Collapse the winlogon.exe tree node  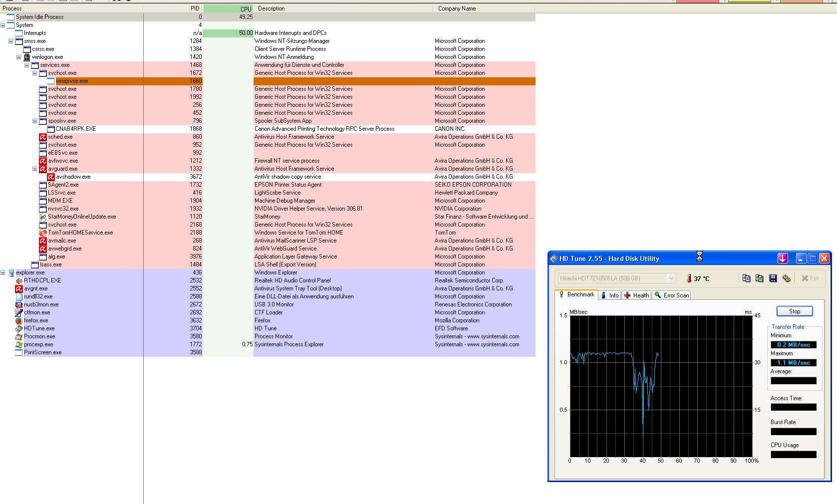tap(19, 57)
